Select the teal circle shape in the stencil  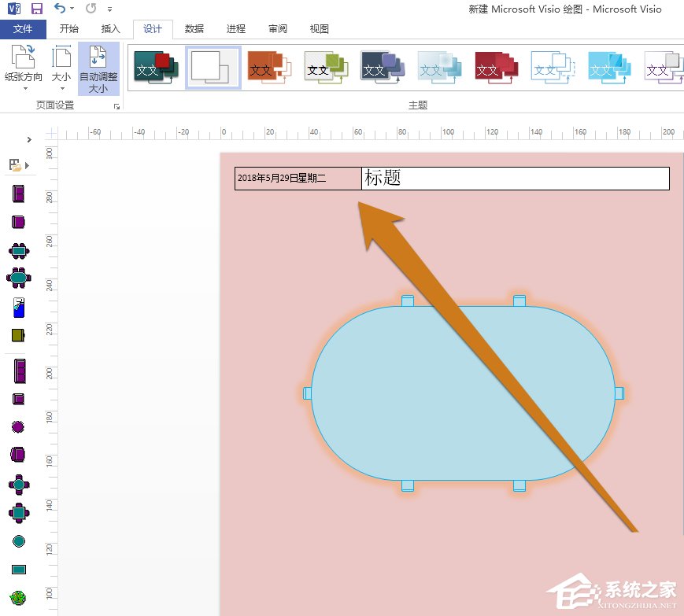(17, 541)
